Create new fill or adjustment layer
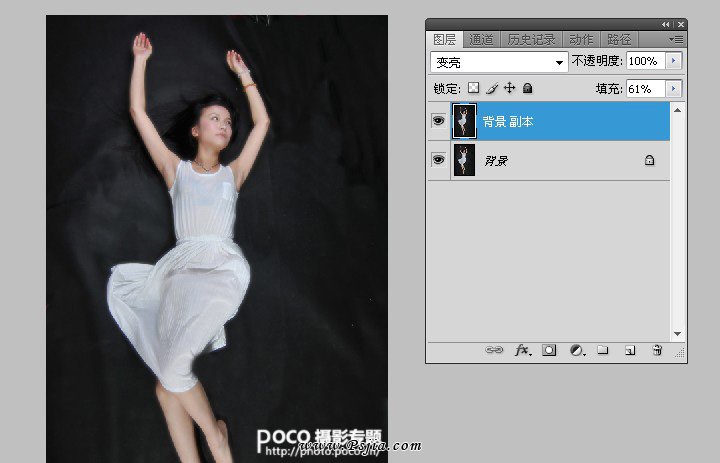The width and height of the screenshot is (720, 463). tap(576, 351)
